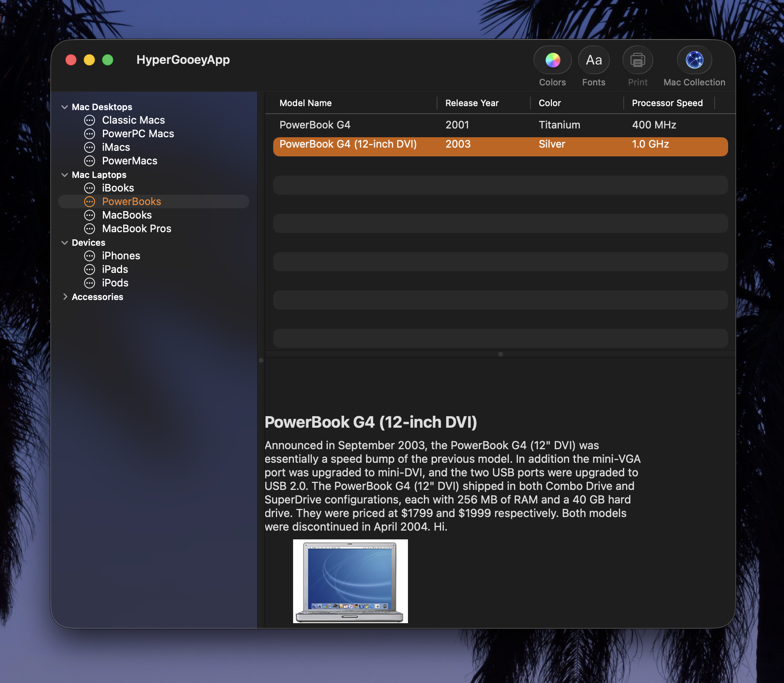Sort by Color column header
The width and height of the screenshot is (784, 683).
(x=550, y=103)
